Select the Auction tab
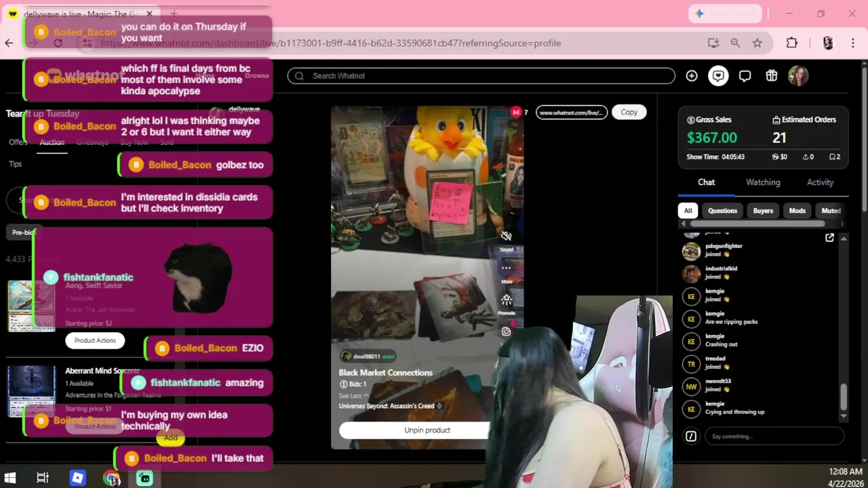868x488 pixels. (52, 142)
